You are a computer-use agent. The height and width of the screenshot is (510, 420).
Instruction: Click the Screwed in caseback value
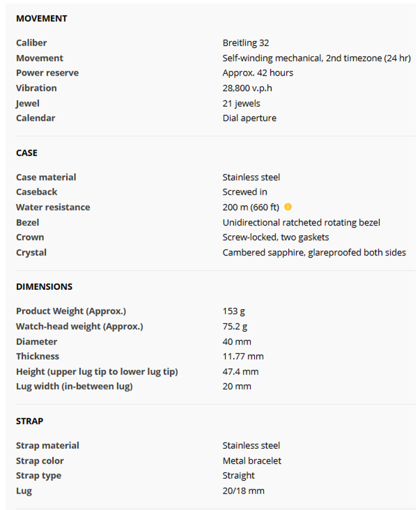coord(245,192)
